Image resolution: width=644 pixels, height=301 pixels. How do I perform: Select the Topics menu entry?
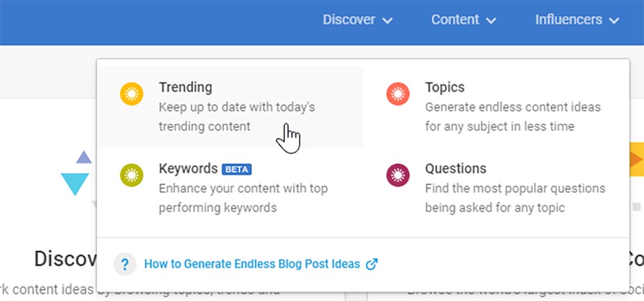click(x=444, y=87)
